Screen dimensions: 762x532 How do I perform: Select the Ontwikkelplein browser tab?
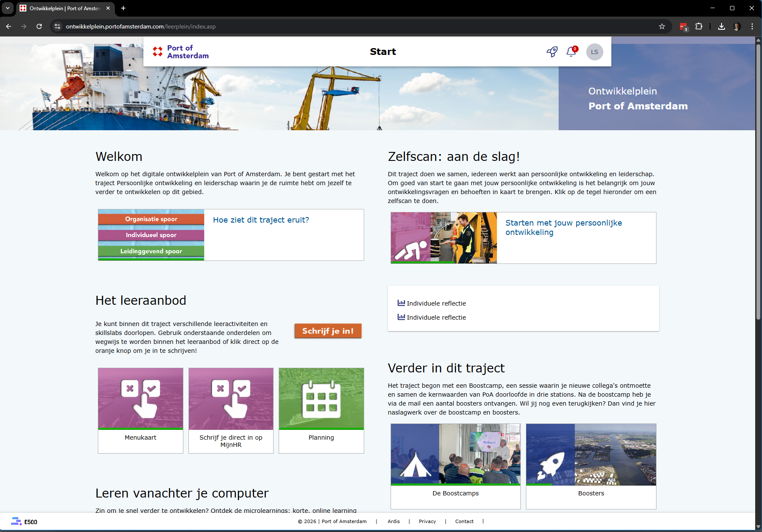tap(64, 8)
